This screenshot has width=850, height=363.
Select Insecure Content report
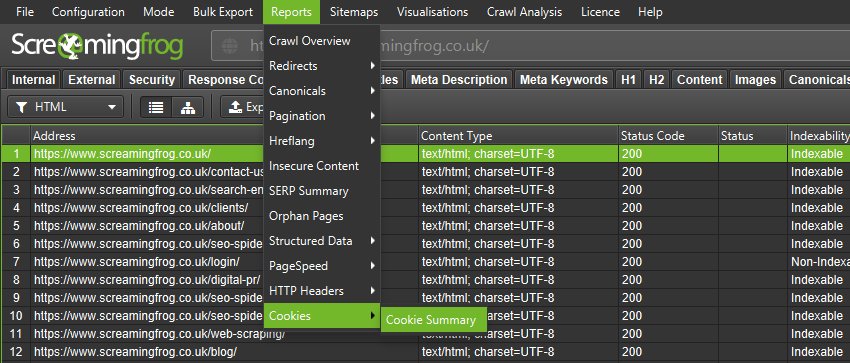tap(321, 166)
